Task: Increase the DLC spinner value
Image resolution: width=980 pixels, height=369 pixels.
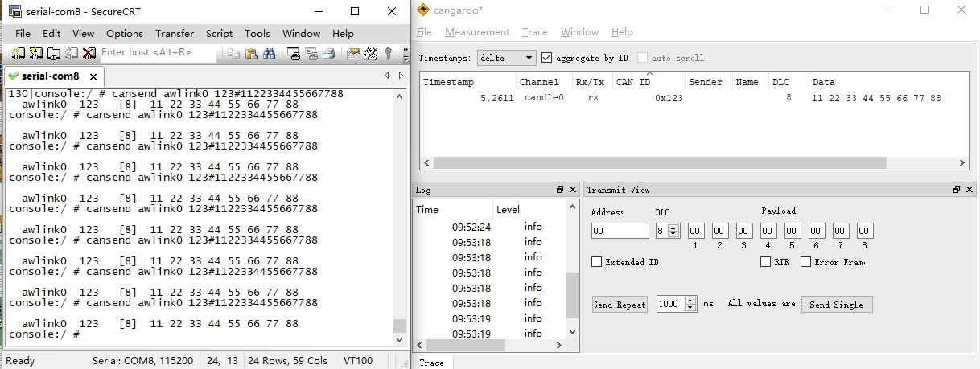Action: pos(674,228)
